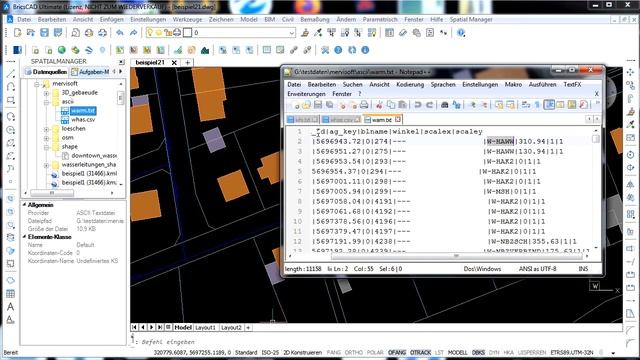Collapse the mervisoft tree node
Viewport: 640px width, 360px height.
pyautogui.click(x=36, y=84)
